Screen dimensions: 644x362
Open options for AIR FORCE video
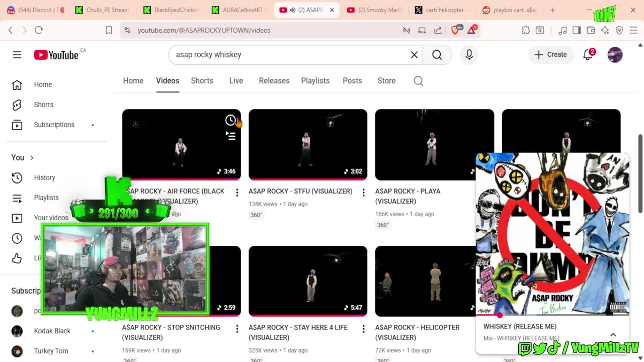[x=237, y=193]
